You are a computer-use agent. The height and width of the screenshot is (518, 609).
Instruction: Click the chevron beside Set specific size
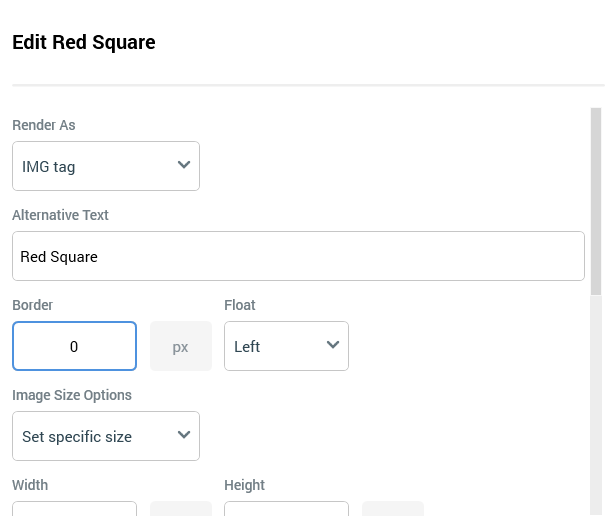pyautogui.click(x=183, y=435)
